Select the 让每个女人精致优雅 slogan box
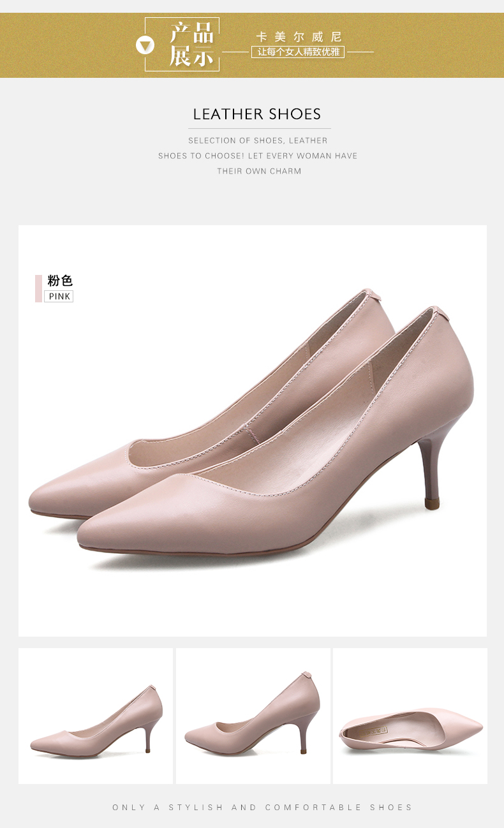504x828 pixels. click(x=298, y=52)
